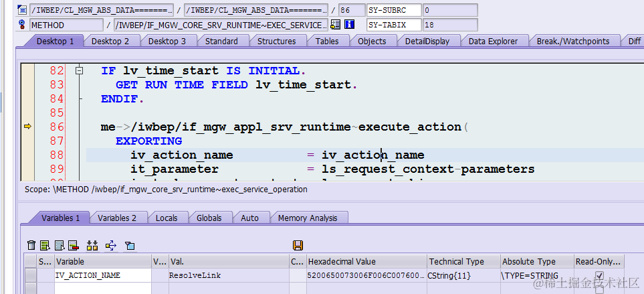Open the Globals tab

pyautogui.click(x=209, y=218)
